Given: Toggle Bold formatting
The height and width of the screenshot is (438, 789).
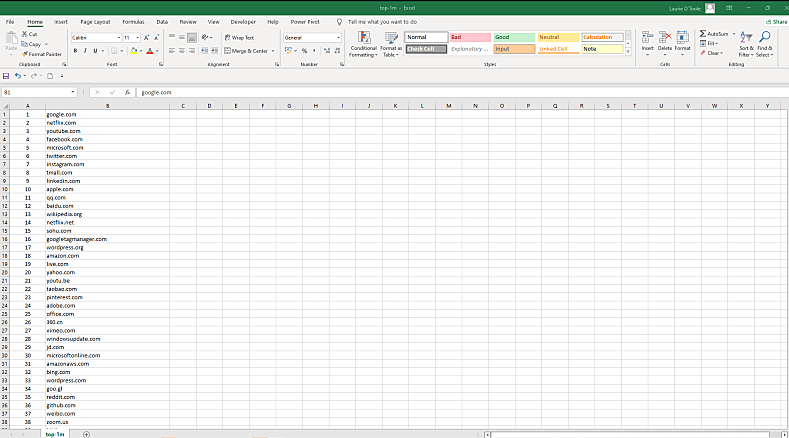Looking at the screenshot, I should tap(75, 51).
